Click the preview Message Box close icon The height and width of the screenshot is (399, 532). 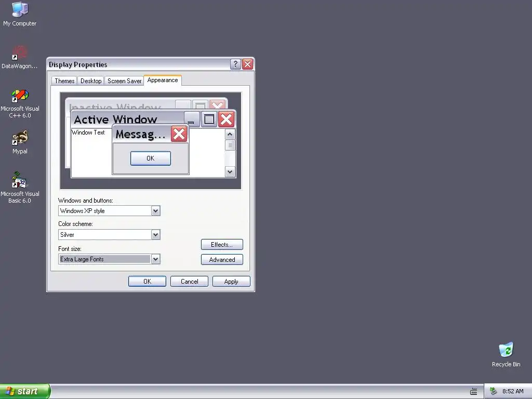(x=179, y=134)
